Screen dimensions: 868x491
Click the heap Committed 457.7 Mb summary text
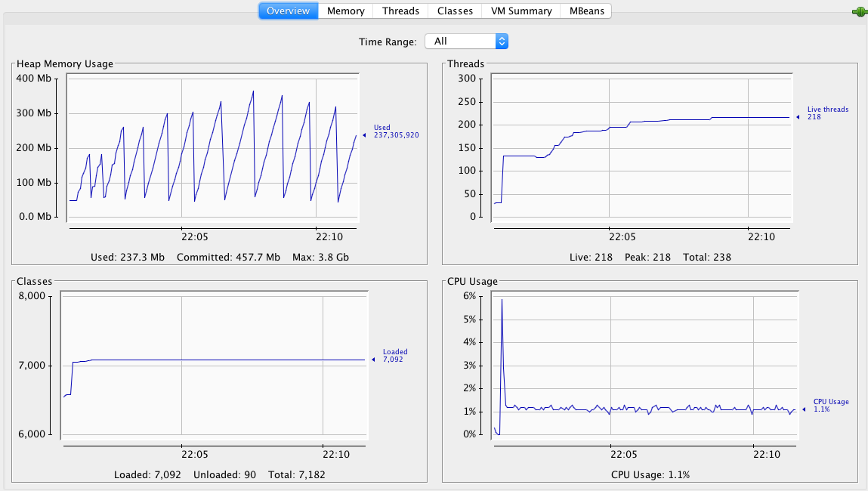coord(228,258)
